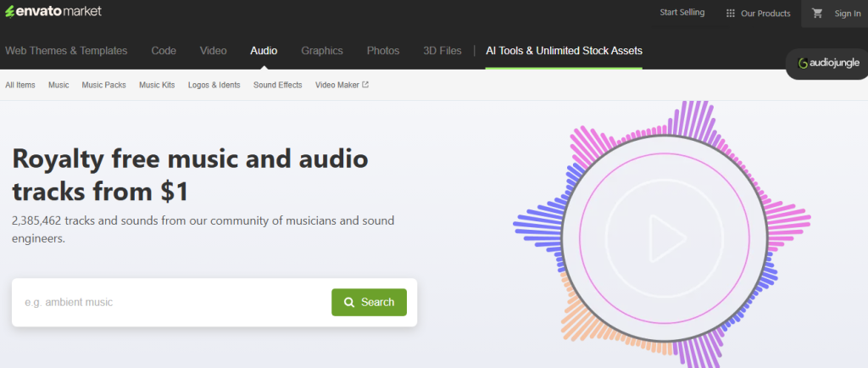Open Music Packs subcategory
Image resolution: width=868 pixels, height=368 pixels.
[104, 85]
